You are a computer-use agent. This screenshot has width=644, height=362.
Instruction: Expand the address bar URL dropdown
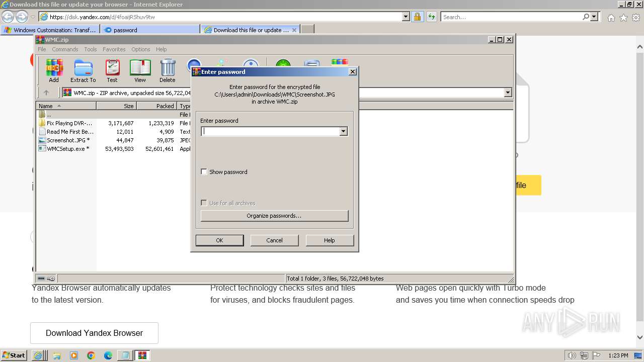point(406,17)
